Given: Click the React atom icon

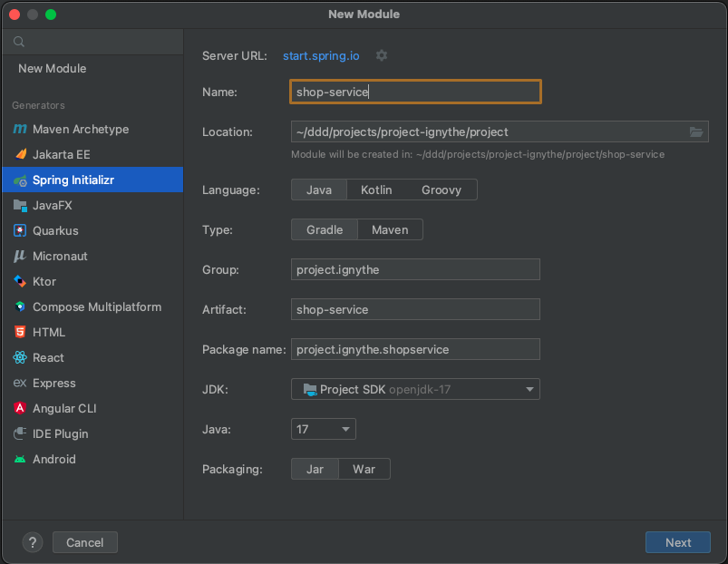Looking at the screenshot, I should [20, 357].
